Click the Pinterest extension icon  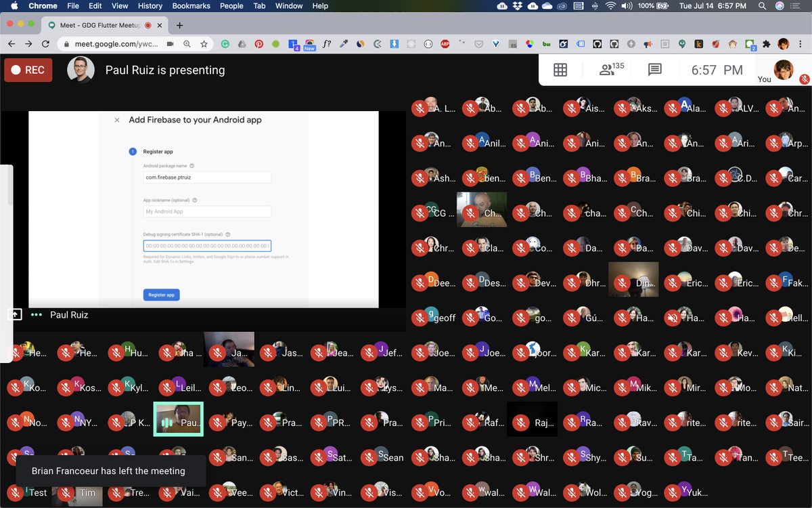click(x=258, y=44)
